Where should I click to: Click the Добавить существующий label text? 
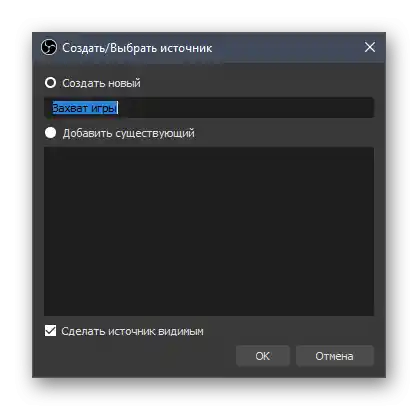pyautogui.click(x=129, y=133)
